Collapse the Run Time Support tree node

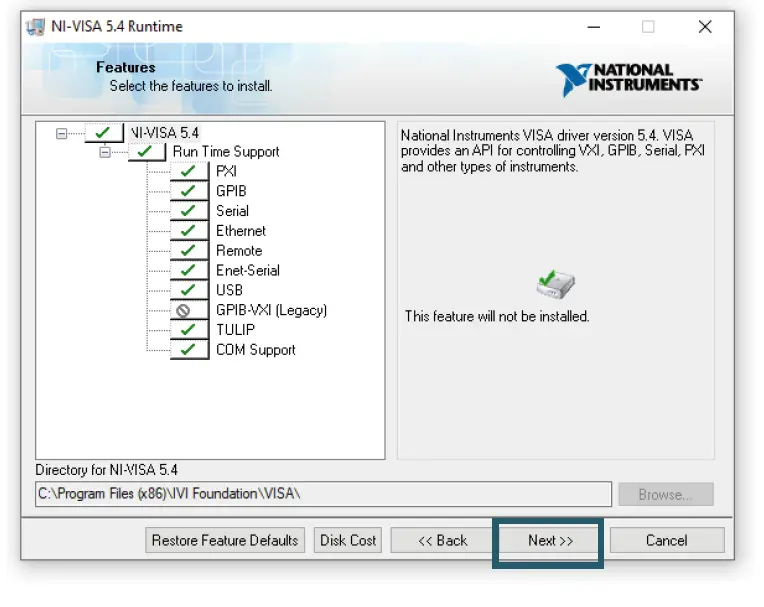pos(105,152)
